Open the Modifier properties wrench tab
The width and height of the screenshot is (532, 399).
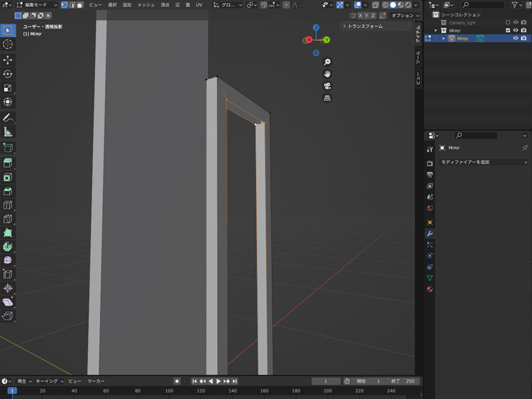click(x=430, y=234)
